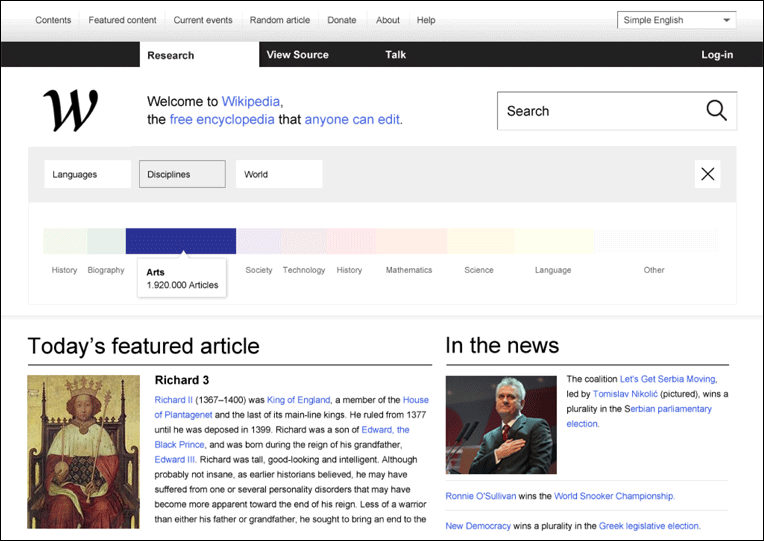Follow the Tomislav Nikolić link
Viewport: 764px width, 541px height.
(625, 394)
